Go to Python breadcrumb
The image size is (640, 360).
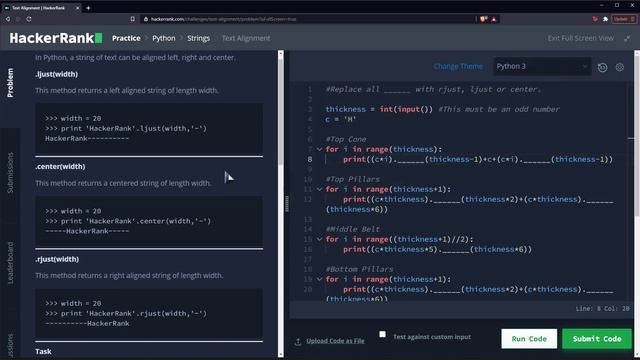pyautogui.click(x=164, y=38)
